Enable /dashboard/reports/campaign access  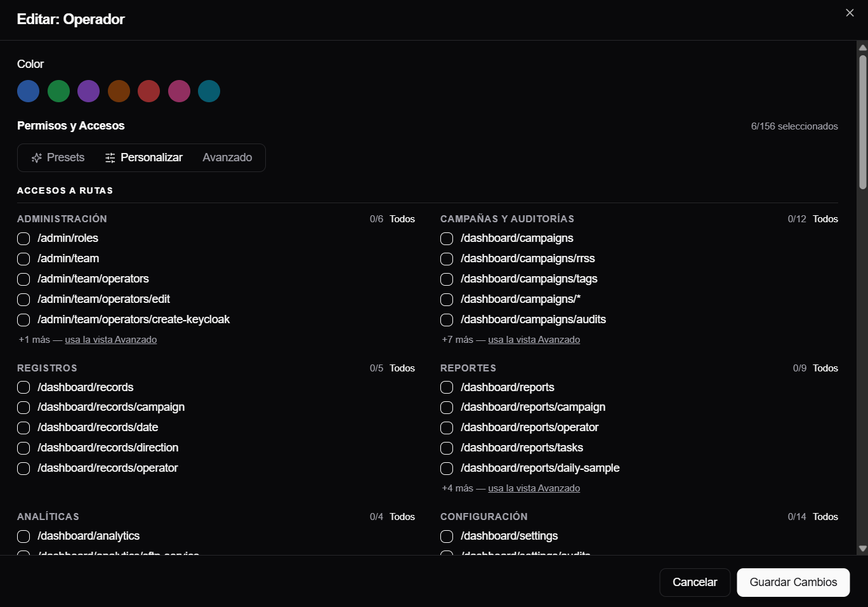pyautogui.click(x=447, y=408)
